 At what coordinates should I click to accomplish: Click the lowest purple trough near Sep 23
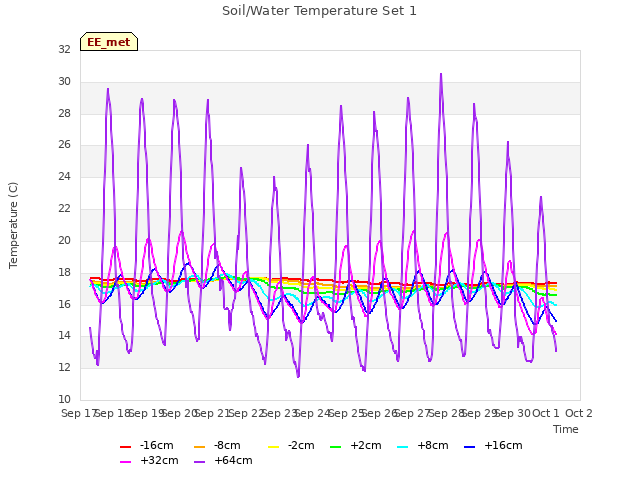(298, 376)
